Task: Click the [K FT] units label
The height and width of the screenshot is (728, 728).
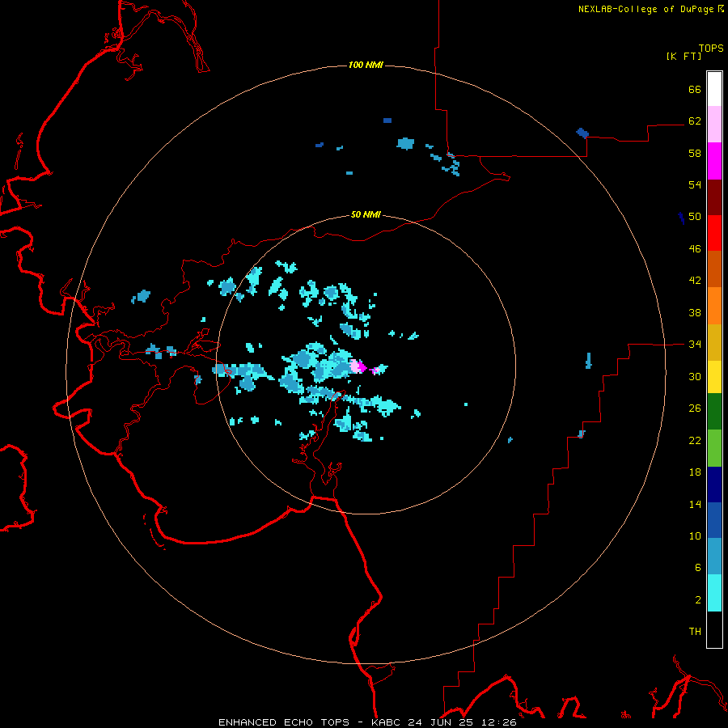Action: 684,56
